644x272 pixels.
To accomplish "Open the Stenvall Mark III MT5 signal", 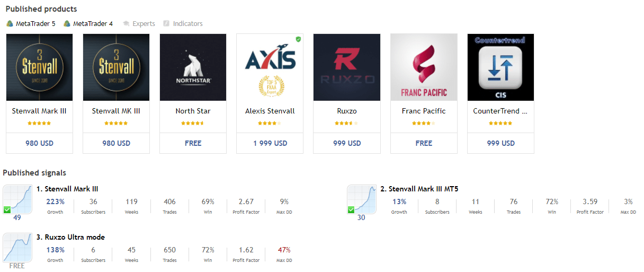I will click(x=423, y=189).
